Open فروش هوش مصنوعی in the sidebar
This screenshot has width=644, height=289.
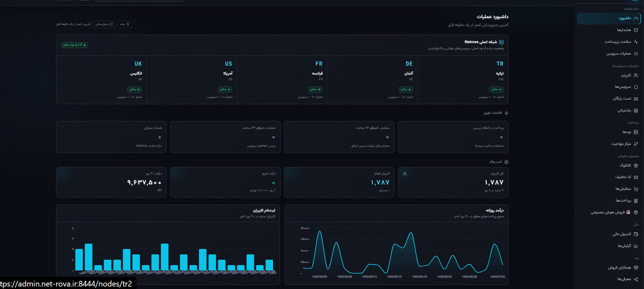(609, 212)
